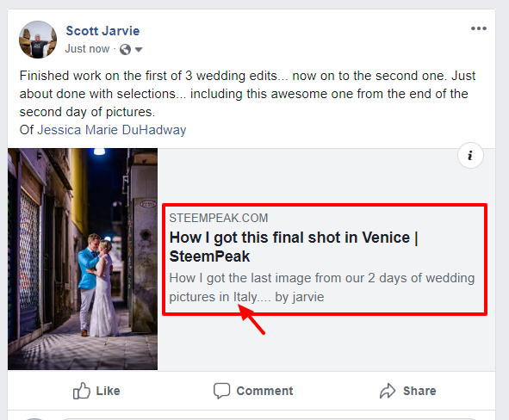Click the Share arrow icon
Viewport: 509px width, 420px height.
pos(388,391)
